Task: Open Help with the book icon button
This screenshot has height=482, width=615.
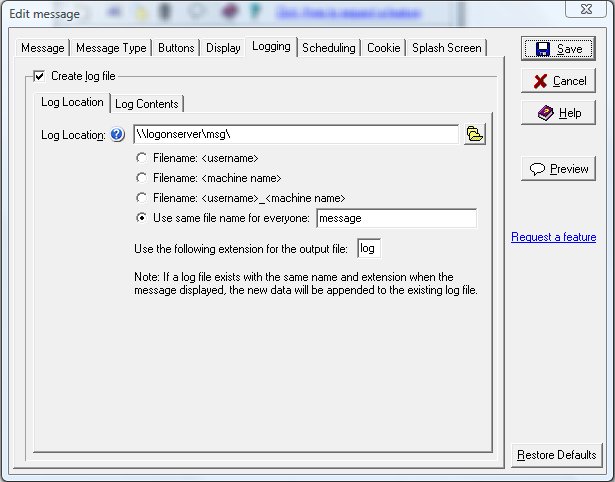Action: coord(558,113)
